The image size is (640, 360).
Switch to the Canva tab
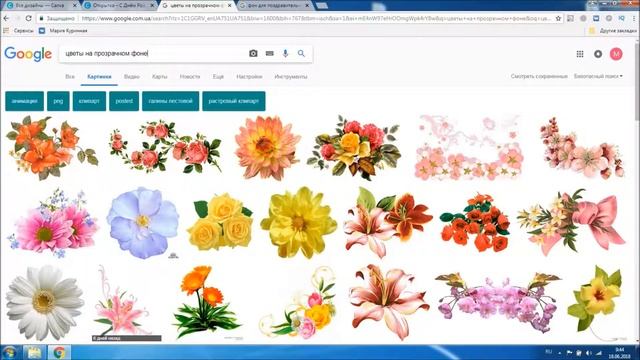pyautogui.click(x=40, y=6)
